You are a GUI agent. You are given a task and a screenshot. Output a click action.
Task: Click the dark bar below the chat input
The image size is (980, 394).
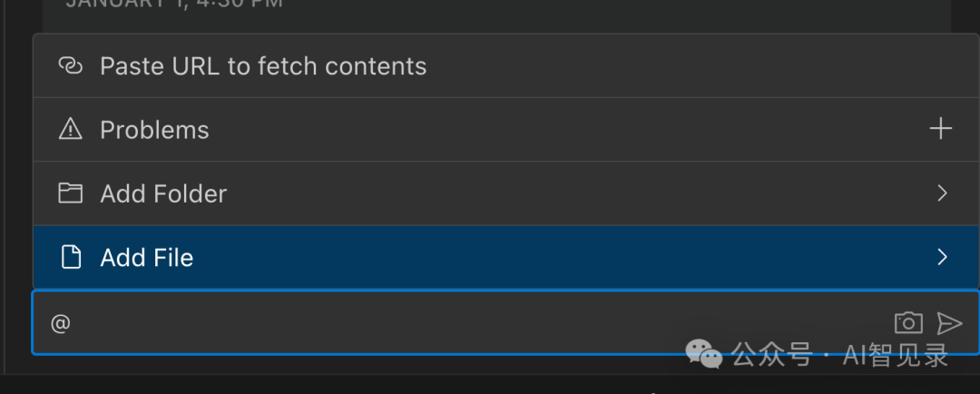[x=490, y=384]
